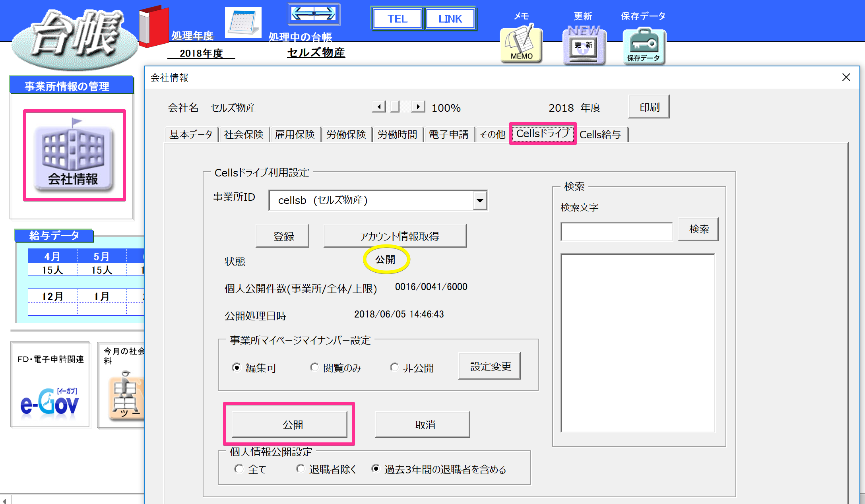The height and width of the screenshot is (504, 865).
Task: Click the zoom slider thumb
Action: click(x=395, y=107)
